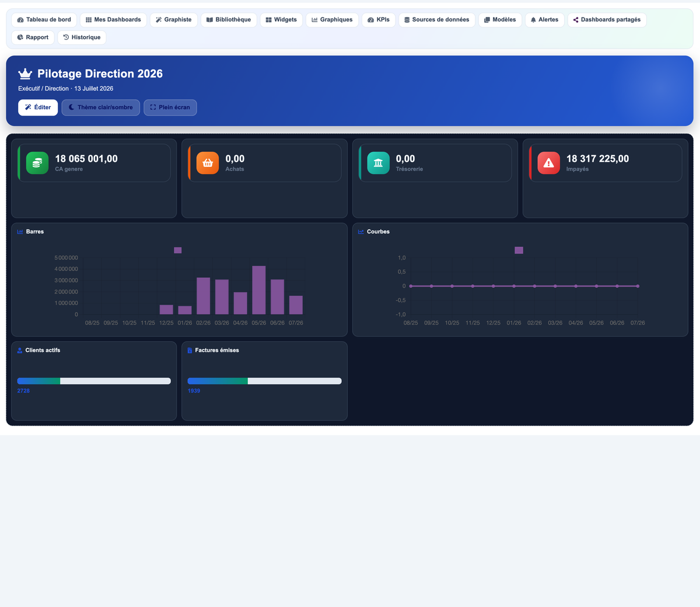700x607 pixels.
Task: Click the 02/26 bar in Barres chart
Action: point(203,296)
